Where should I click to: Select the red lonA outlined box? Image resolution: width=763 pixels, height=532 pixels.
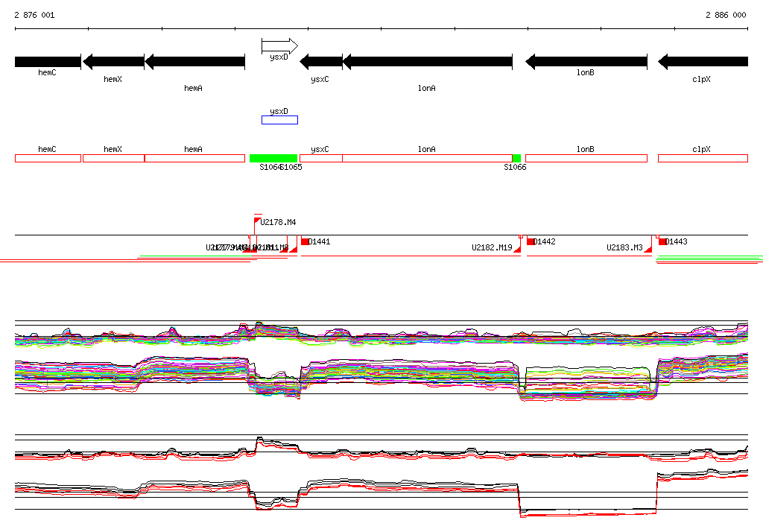pos(428,158)
